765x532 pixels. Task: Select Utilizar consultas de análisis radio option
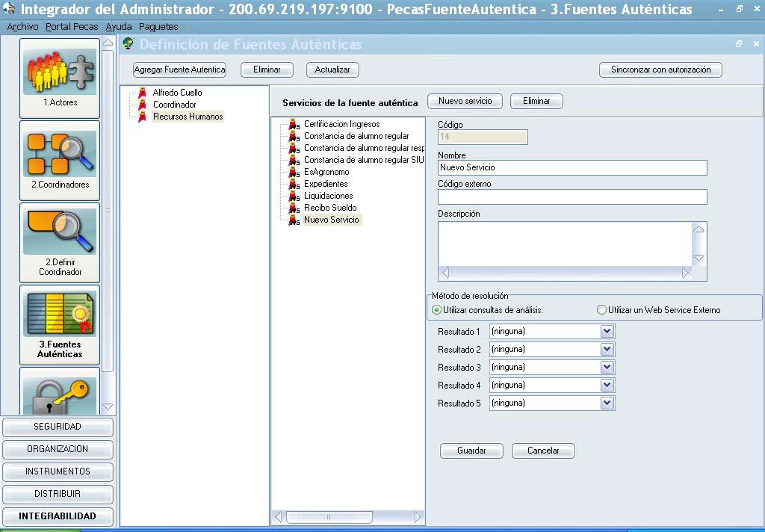(x=437, y=310)
